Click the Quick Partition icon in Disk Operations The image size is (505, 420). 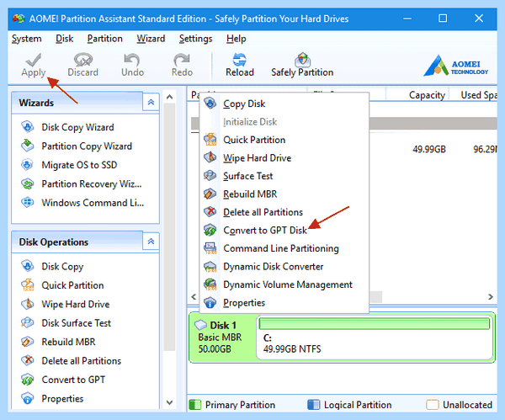coord(28,285)
